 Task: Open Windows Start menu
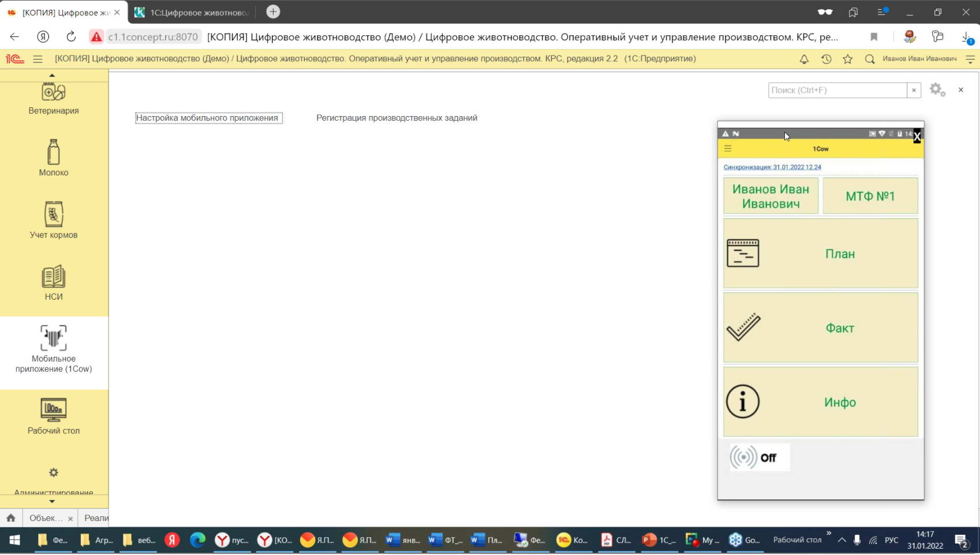click(x=15, y=540)
